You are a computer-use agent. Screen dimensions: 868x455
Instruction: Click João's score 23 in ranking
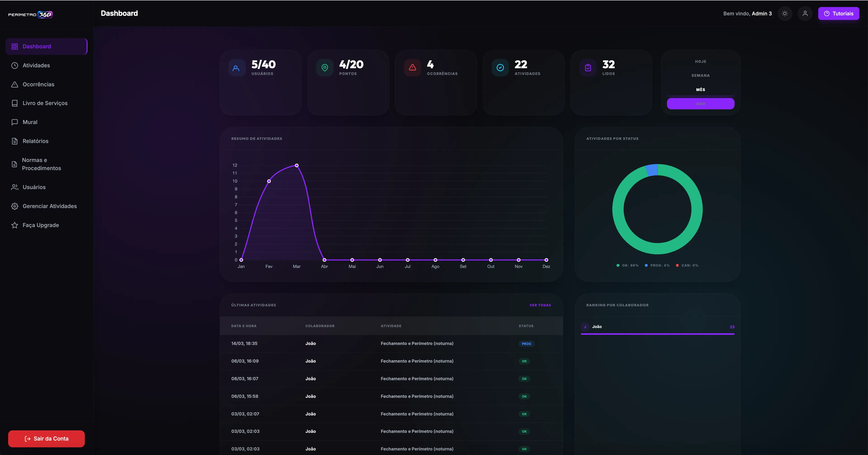pyautogui.click(x=732, y=327)
